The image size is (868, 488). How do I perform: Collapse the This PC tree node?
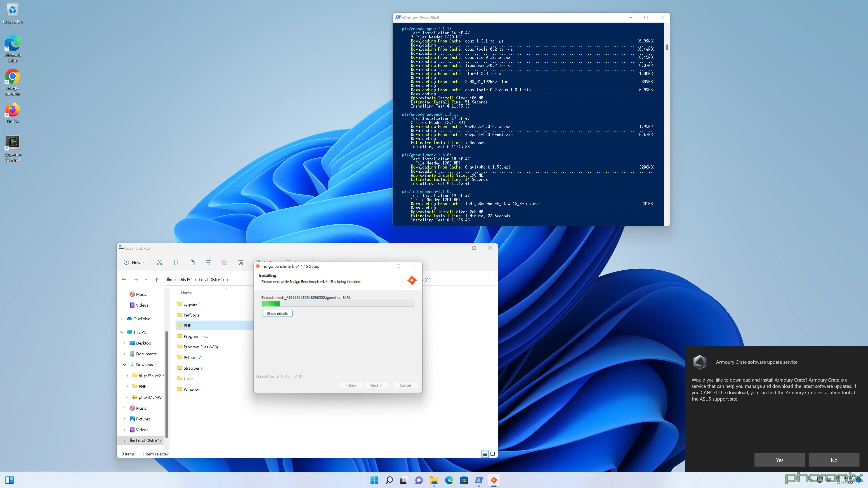coord(122,332)
